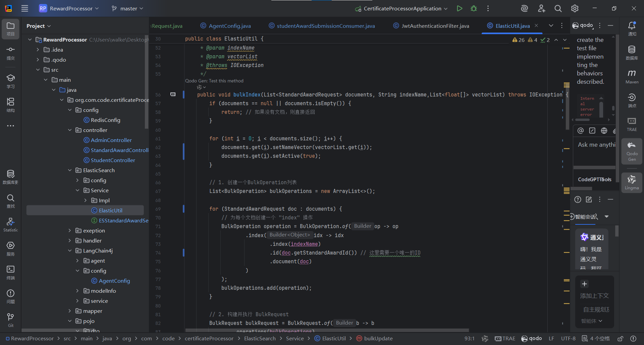This screenshot has width=644, height=345.
Task: Toggle read-only lock icon in status bar
Action: (621, 339)
